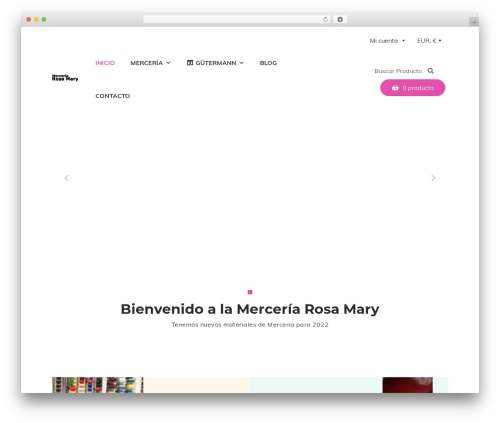Image resolution: width=500 pixels, height=423 pixels.
Task: Click the search magnifier icon
Action: (431, 71)
